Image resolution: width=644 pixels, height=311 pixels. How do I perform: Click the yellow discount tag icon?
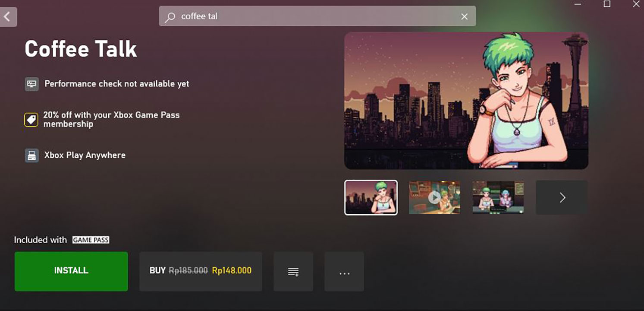point(31,120)
